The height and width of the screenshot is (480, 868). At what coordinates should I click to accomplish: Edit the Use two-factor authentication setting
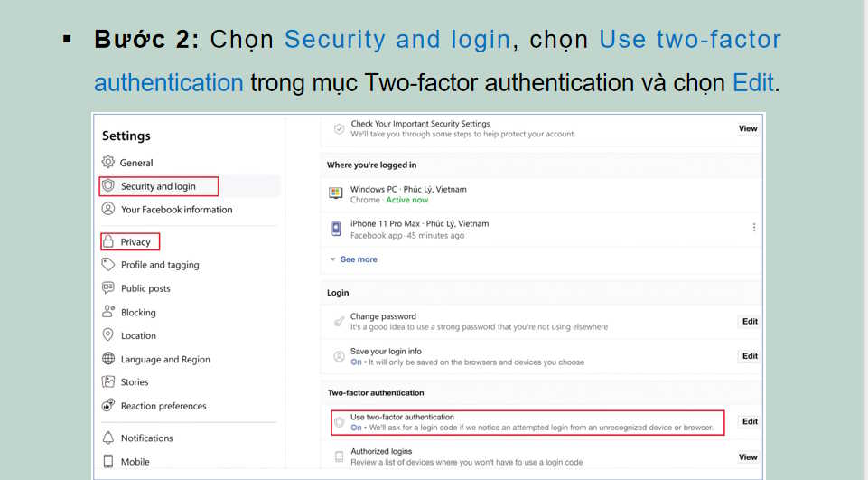click(750, 422)
